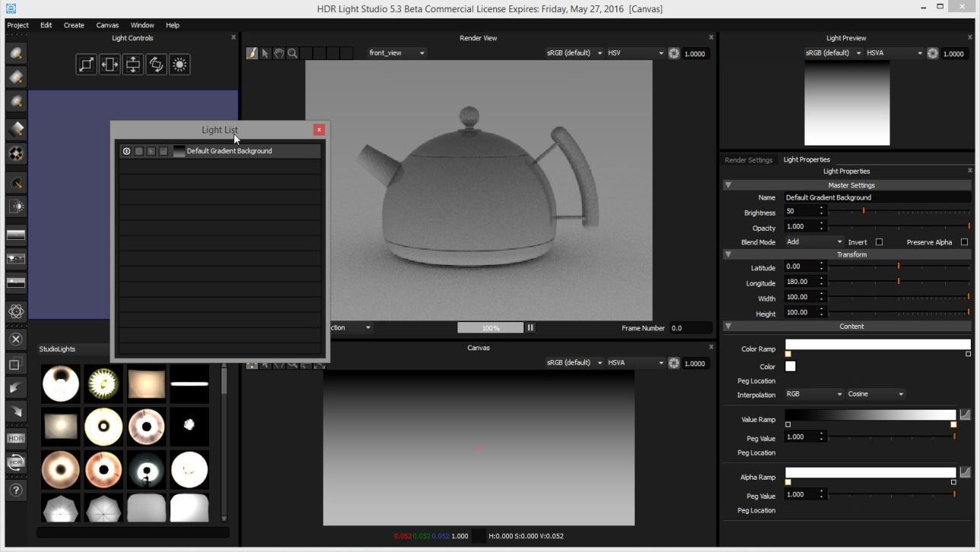Viewport: 980px width, 552px height.
Task: Click the sun-in-box icon in left toolbar
Action: 16,206
